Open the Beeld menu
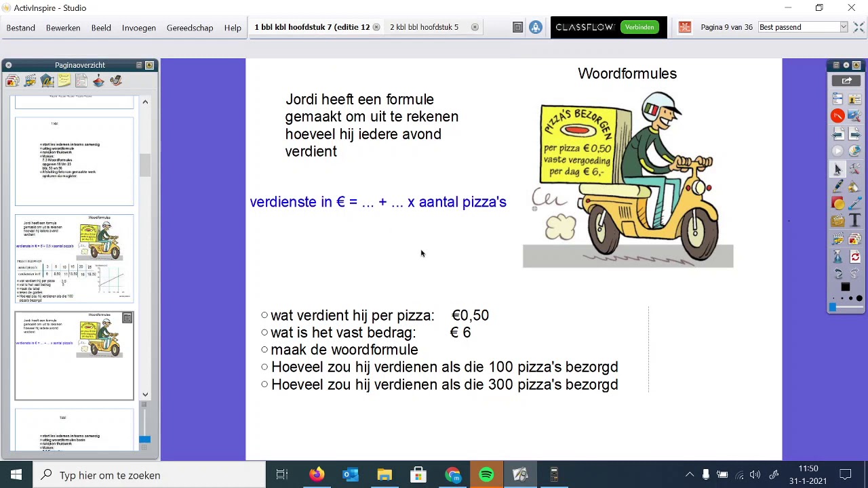 pos(101,28)
